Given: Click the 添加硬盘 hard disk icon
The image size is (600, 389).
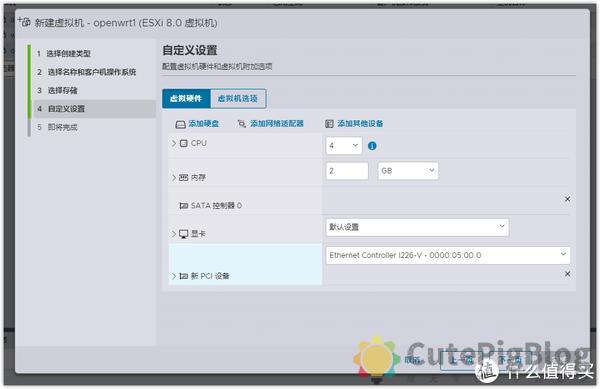Looking at the screenshot, I should tap(180, 124).
